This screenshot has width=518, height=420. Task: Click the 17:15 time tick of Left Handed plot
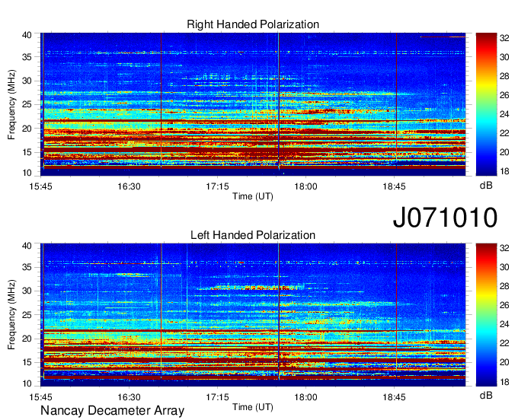point(217,397)
